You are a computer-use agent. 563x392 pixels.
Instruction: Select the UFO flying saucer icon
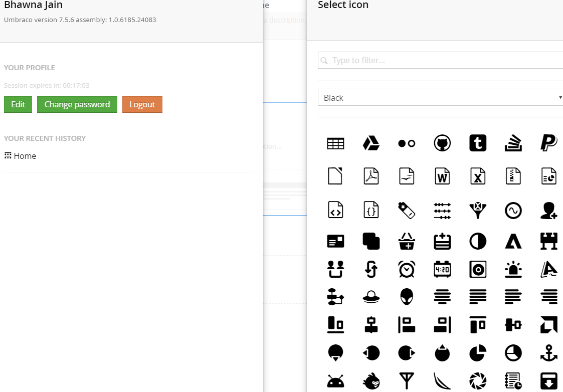[371, 297]
